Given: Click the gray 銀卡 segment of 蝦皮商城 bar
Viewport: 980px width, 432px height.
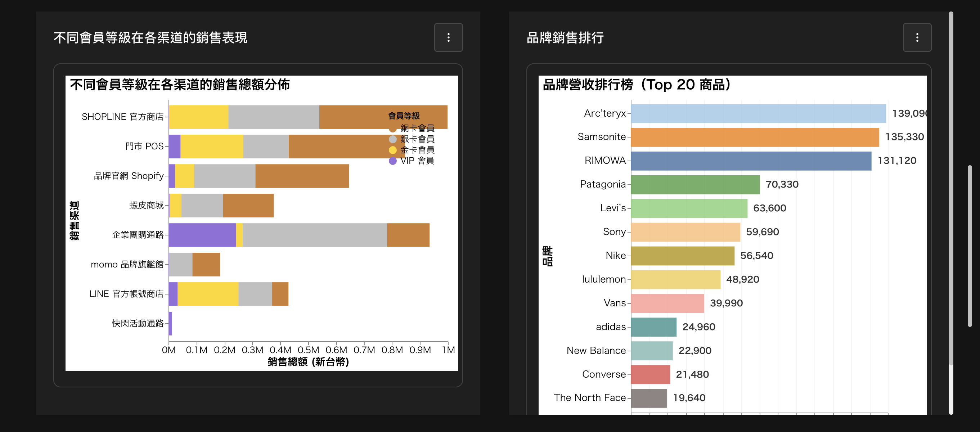Looking at the screenshot, I should pos(202,205).
